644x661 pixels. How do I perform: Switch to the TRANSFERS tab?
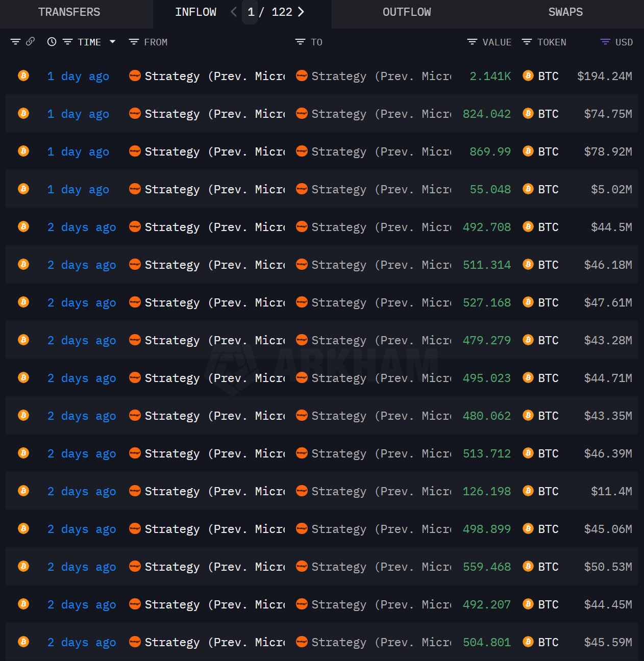(x=69, y=12)
